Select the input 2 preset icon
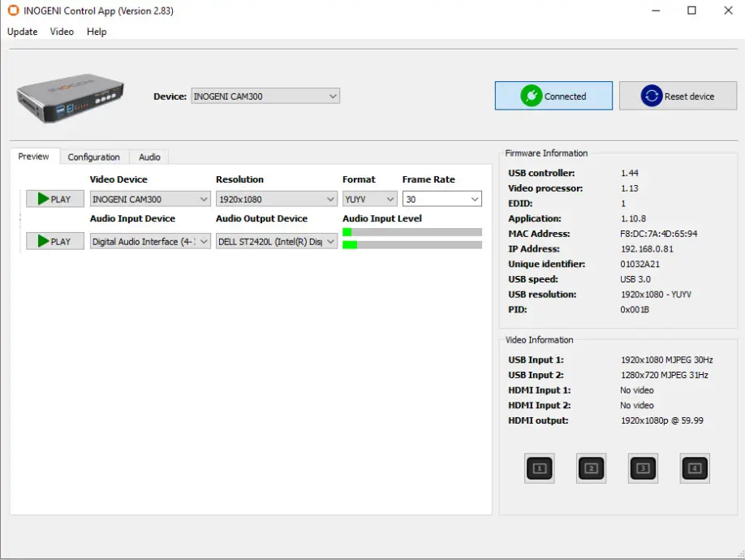 [x=591, y=467]
